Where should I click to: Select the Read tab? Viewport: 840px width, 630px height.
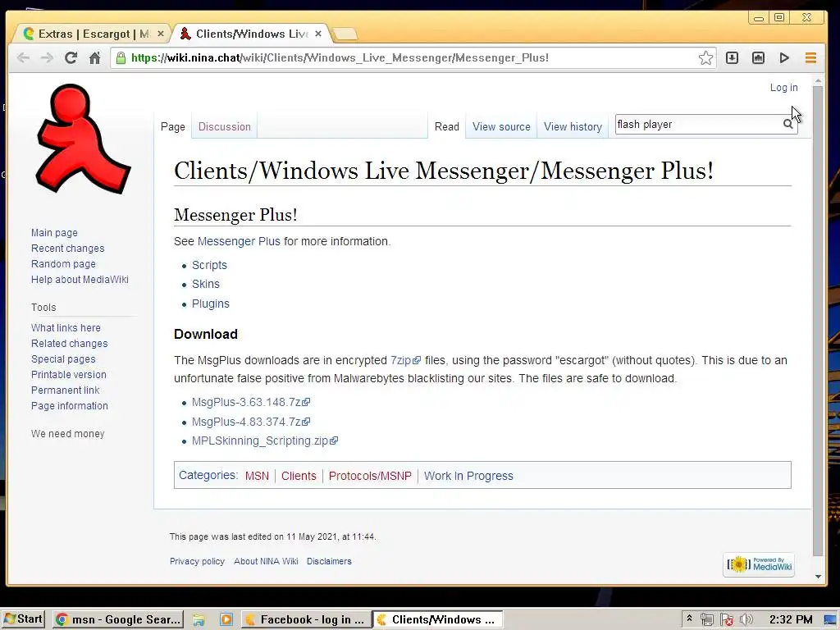click(447, 127)
